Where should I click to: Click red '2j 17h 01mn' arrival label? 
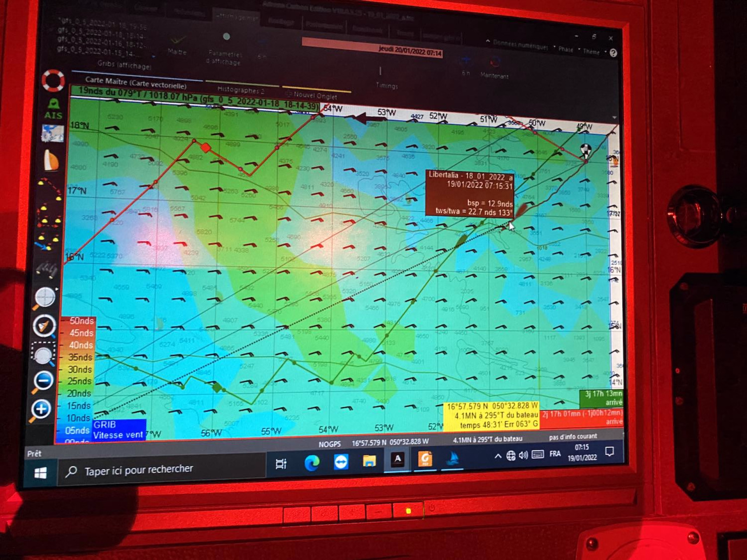click(582, 417)
